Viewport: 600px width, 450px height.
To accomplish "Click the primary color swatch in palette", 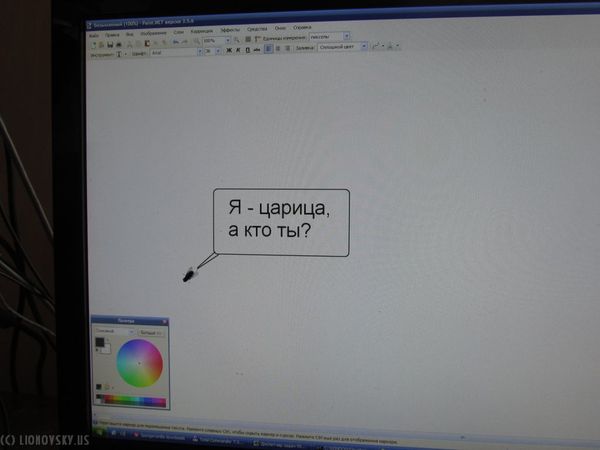I will coord(100,343).
